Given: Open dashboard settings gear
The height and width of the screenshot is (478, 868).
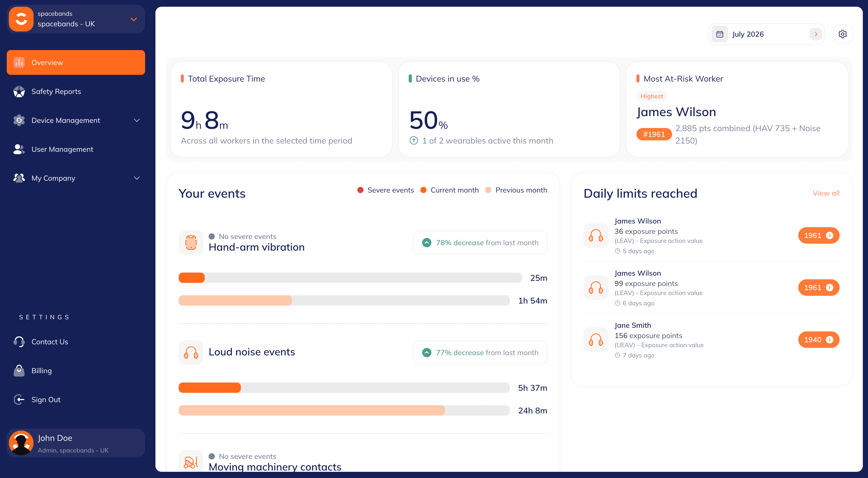Looking at the screenshot, I should click(x=842, y=34).
